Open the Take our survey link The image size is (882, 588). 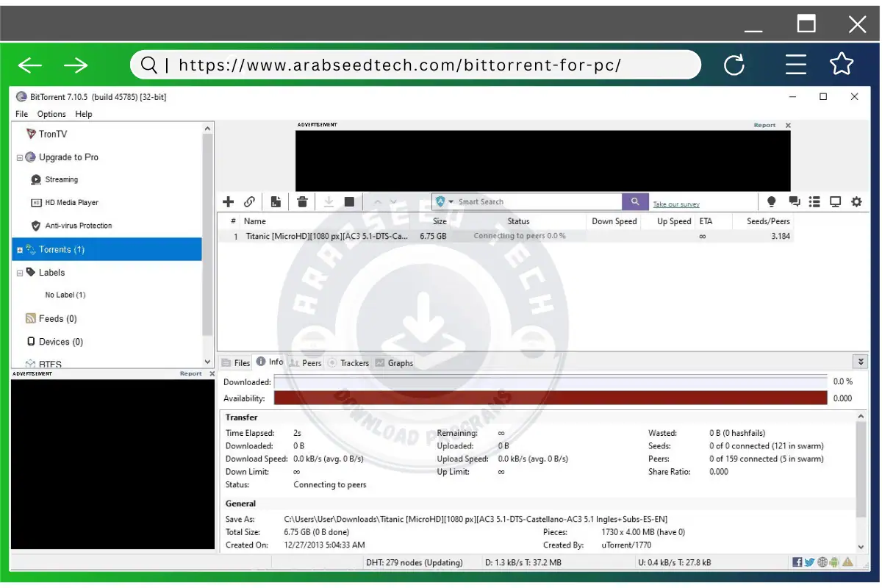click(x=675, y=204)
